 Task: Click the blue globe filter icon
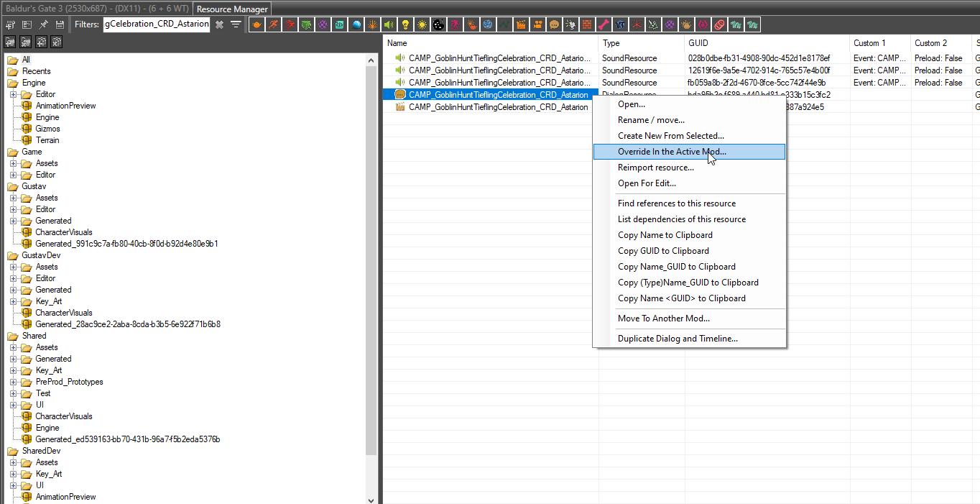tap(488, 24)
